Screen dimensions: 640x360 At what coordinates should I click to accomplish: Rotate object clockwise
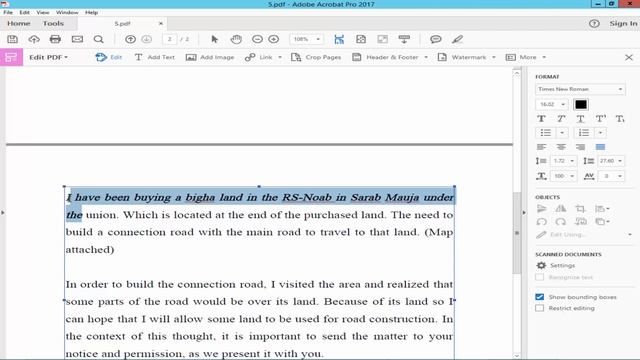click(561, 222)
